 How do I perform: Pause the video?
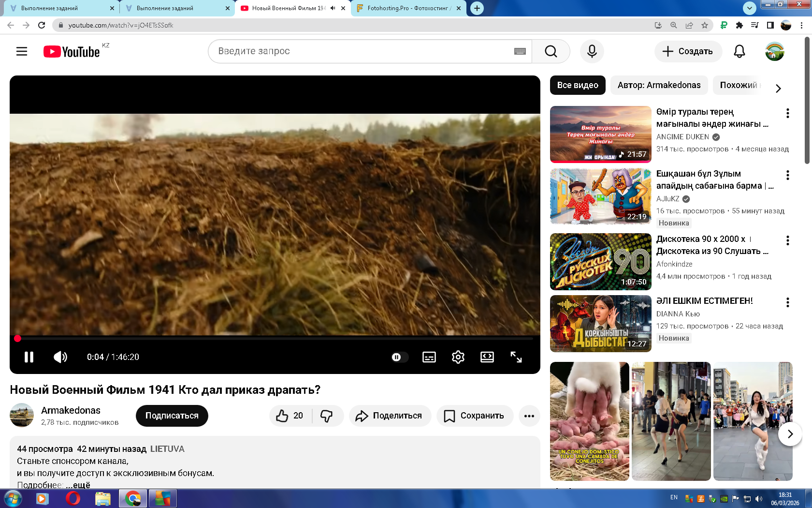pos(29,357)
